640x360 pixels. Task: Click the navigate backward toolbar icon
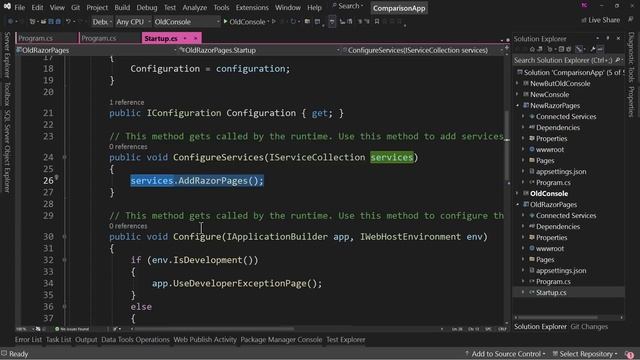[x=10, y=21]
